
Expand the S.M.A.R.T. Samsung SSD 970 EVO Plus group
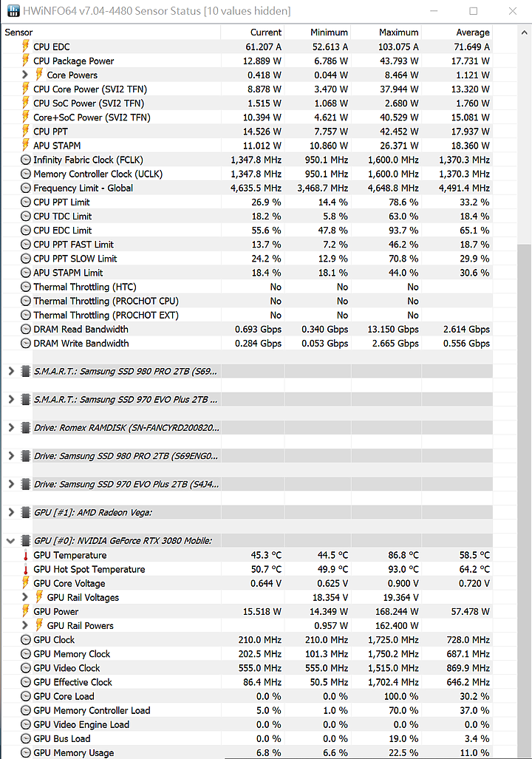[x=11, y=399]
